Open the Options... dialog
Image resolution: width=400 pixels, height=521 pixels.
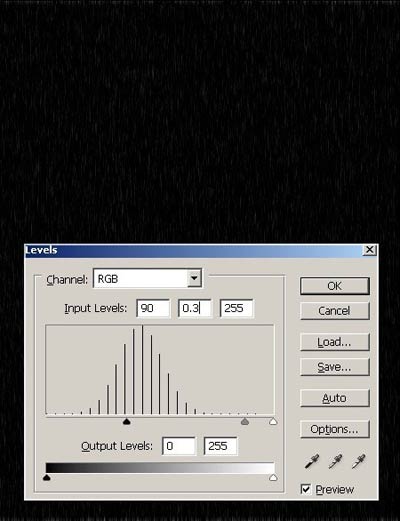click(335, 429)
